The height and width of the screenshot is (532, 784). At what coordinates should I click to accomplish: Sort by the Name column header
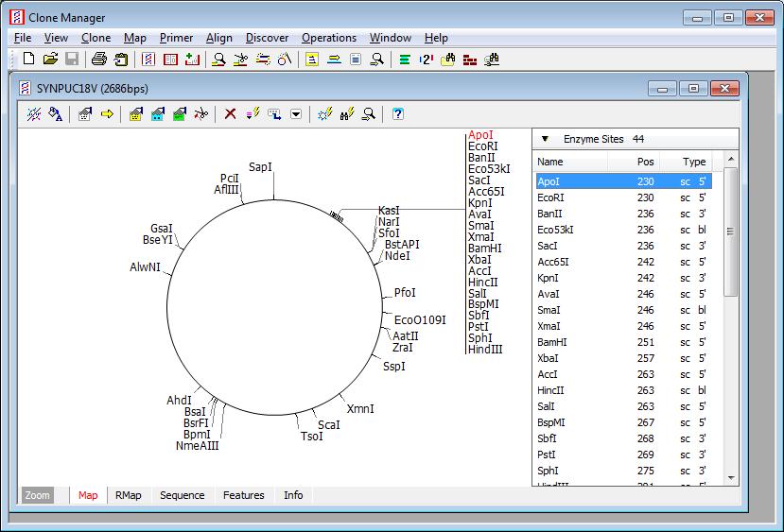coord(571,162)
